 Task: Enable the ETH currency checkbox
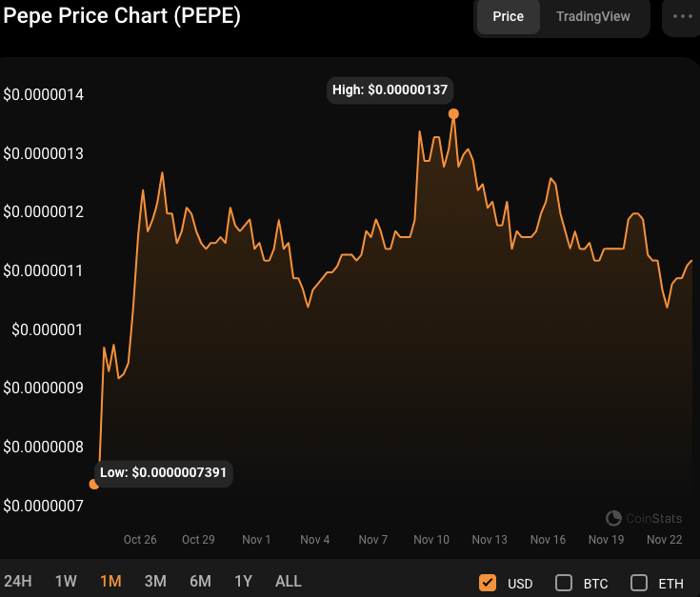tap(639, 583)
